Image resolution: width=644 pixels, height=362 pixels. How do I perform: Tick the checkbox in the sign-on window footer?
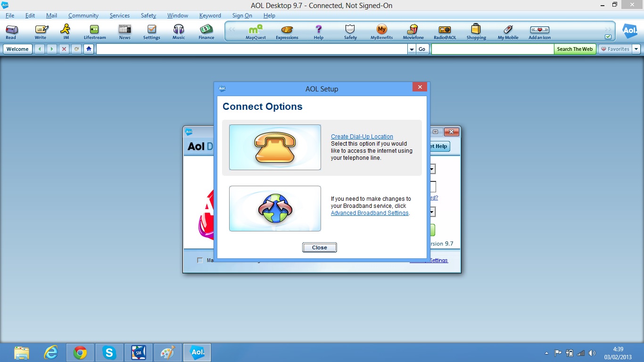tap(200, 260)
